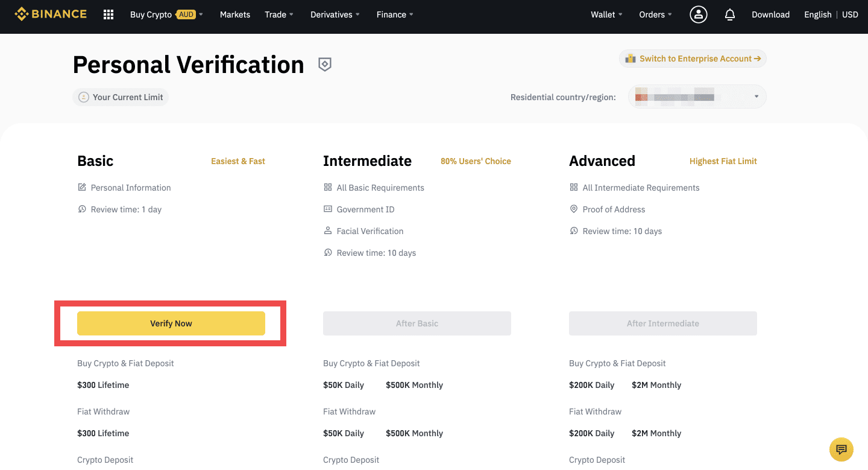Click the Intermediate tier heading
The image size is (868, 470).
367,161
